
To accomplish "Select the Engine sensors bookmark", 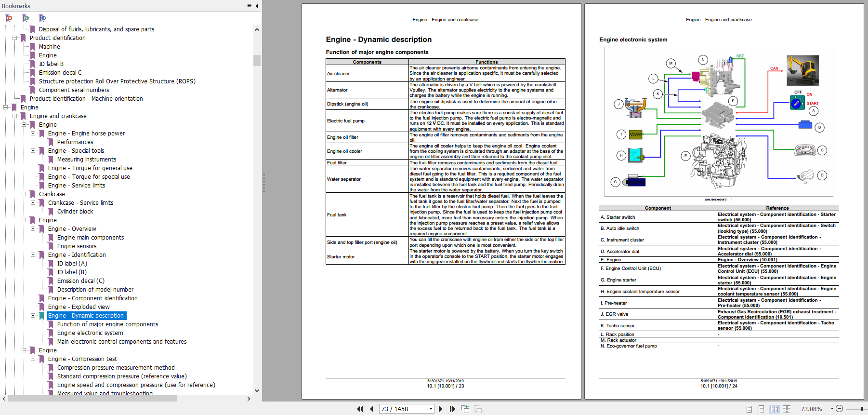I will (77, 246).
